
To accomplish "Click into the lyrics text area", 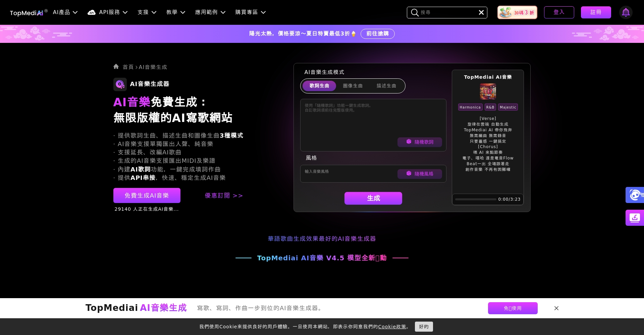I will (373, 125).
